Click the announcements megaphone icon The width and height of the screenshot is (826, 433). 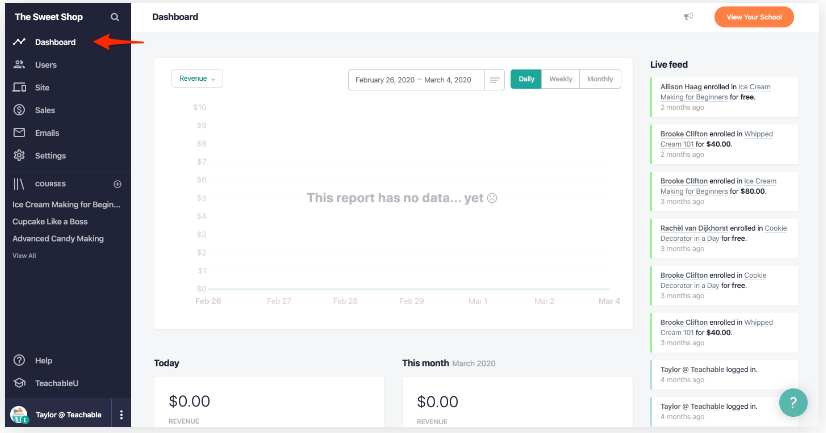(x=688, y=17)
